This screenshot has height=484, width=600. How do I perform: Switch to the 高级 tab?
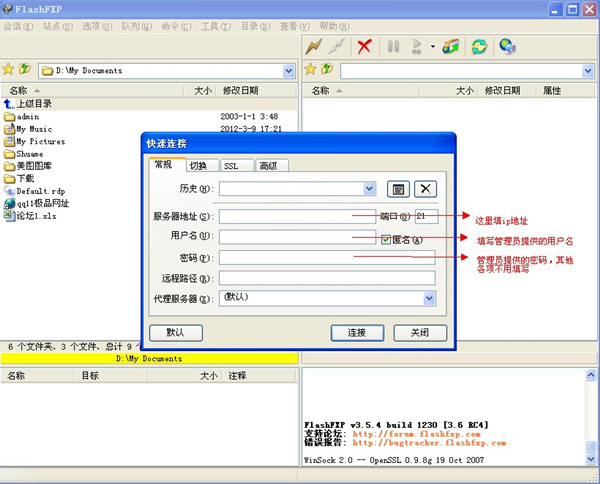pos(268,166)
